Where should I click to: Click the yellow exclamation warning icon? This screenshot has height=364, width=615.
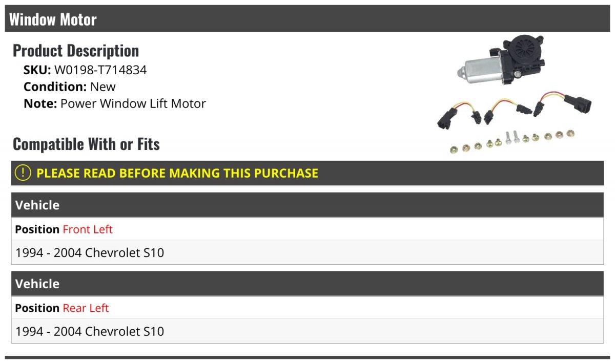(x=23, y=173)
